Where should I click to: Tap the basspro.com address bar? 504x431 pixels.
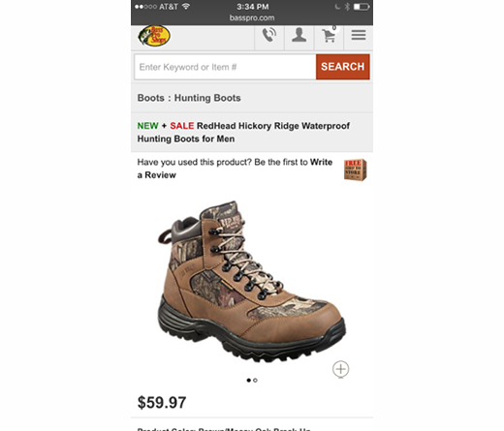252,17
